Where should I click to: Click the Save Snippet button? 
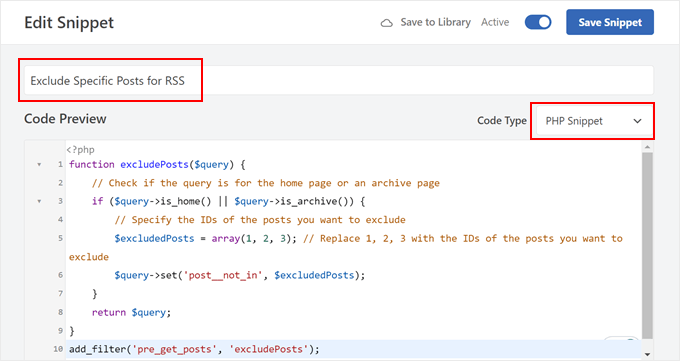tap(610, 22)
